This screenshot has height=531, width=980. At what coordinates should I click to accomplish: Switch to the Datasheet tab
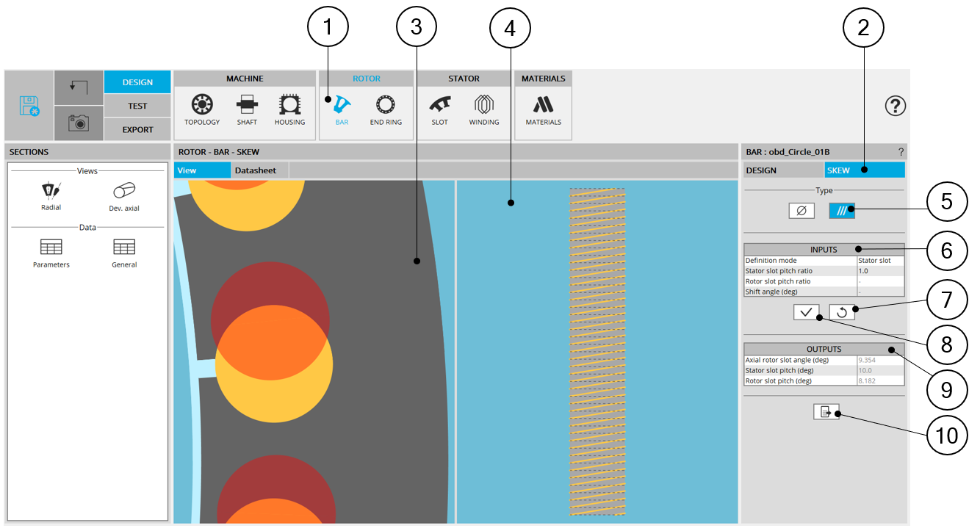coord(255,170)
